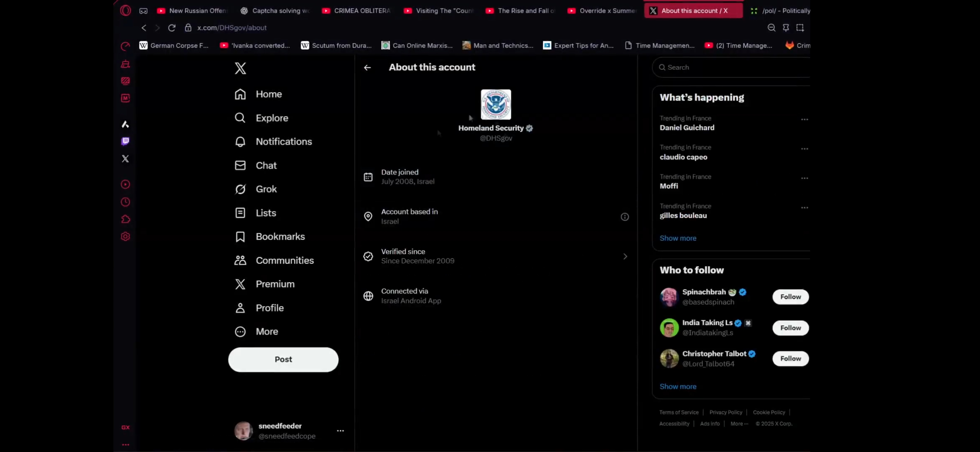Open the info icon next to Account based in

click(x=625, y=217)
